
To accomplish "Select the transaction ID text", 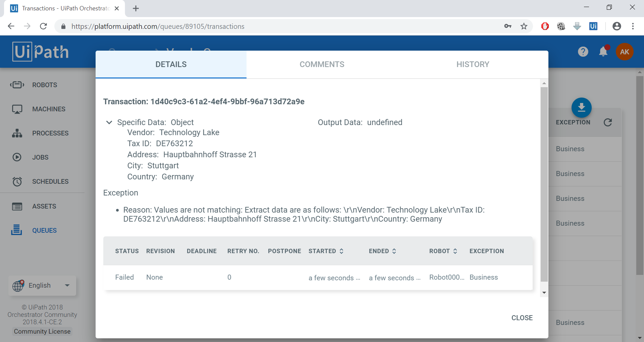I will [x=227, y=102].
